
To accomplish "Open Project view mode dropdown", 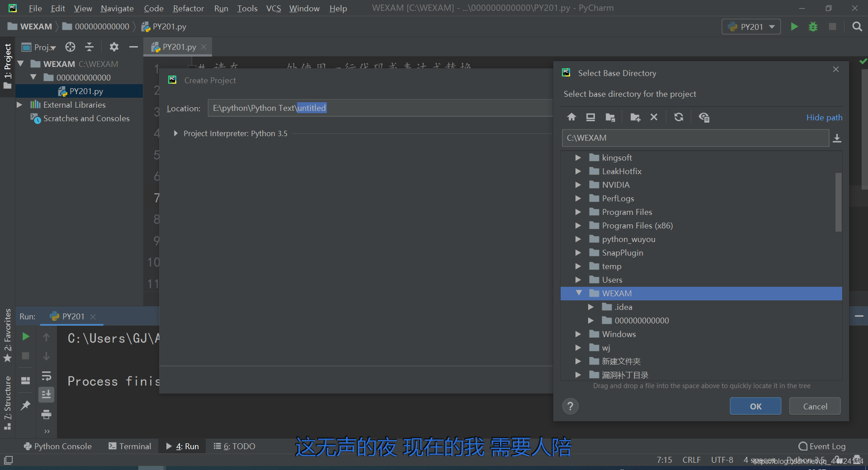I will 39,47.
